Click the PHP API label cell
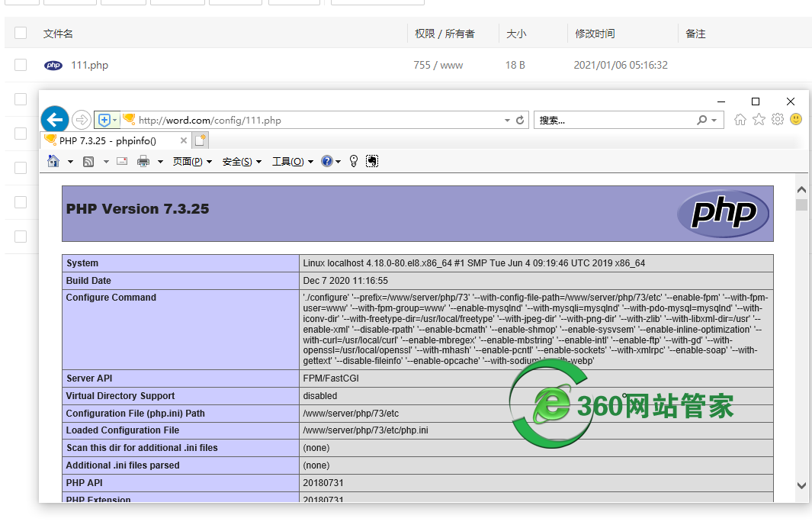This screenshot has width=812, height=525. [181, 483]
